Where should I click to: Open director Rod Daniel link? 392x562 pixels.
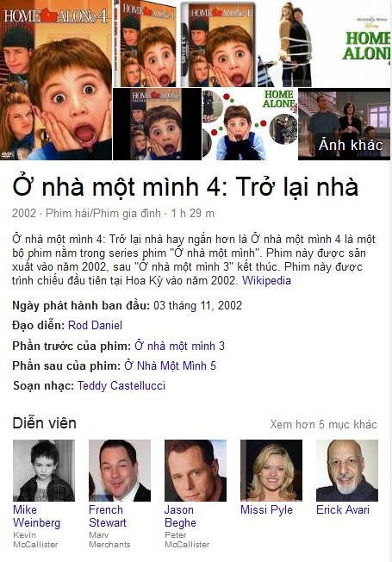click(95, 325)
